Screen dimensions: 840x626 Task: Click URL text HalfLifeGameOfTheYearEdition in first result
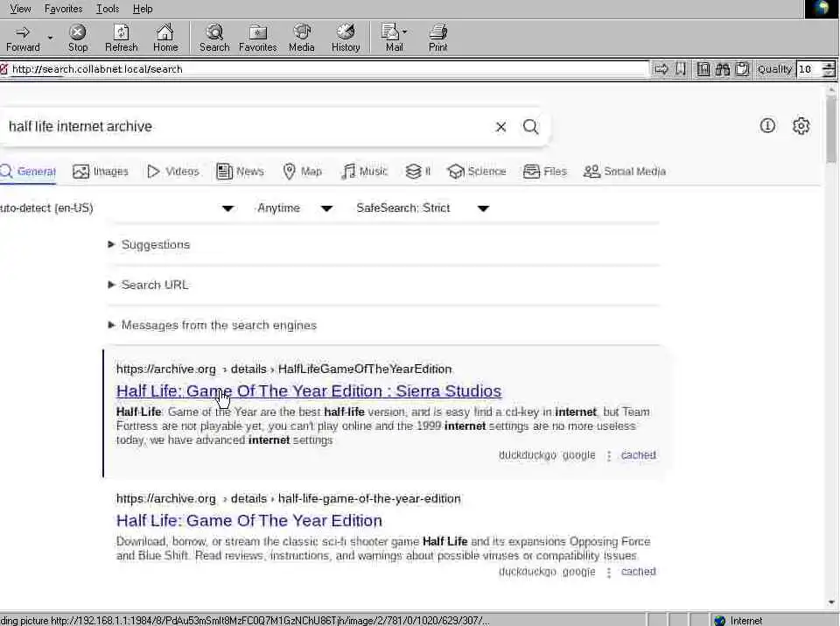pos(365,369)
